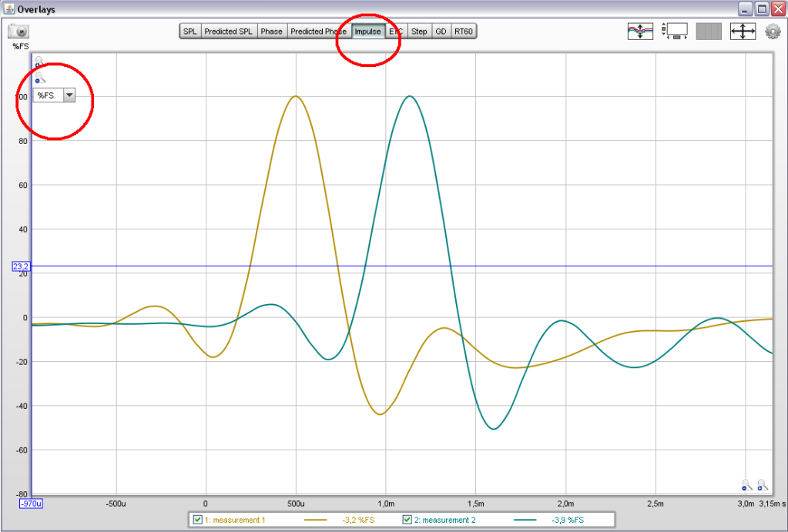
Task: Toggle the scrollbars icon in the toolbar
Action: click(709, 32)
